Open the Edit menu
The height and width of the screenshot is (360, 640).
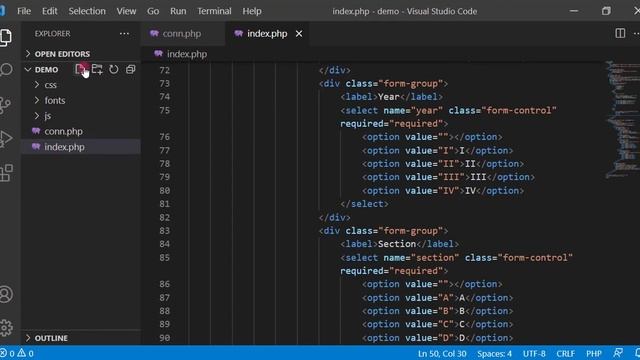click(49, 11)
